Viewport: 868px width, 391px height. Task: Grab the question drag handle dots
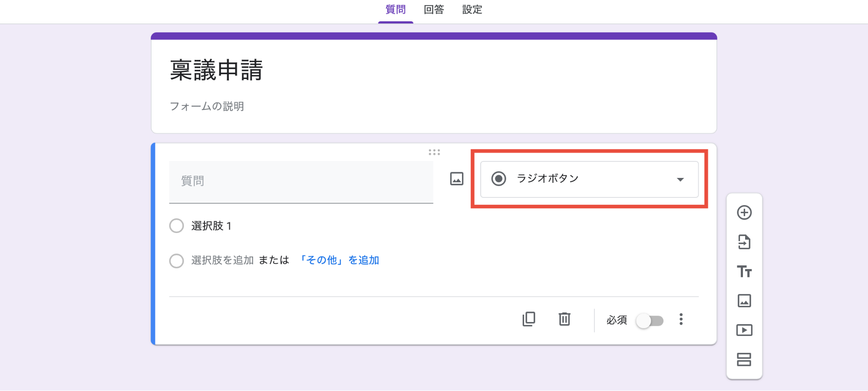[x=434, y=152]
